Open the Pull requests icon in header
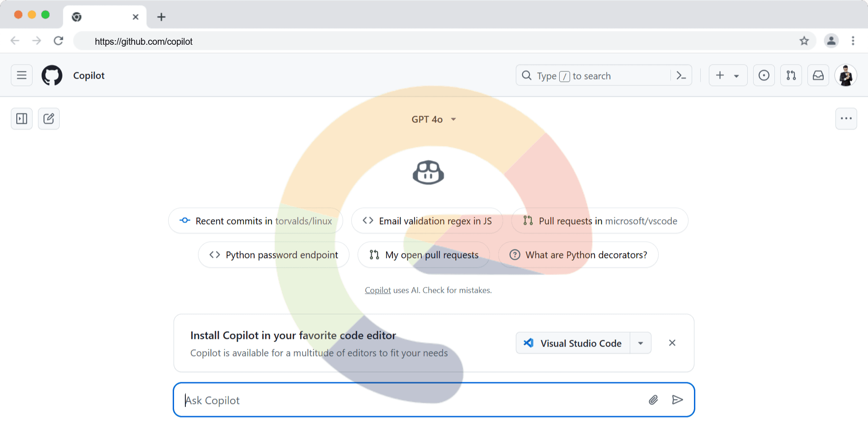The width and height of the screenshot is (868, 427). tap(791, 75)
